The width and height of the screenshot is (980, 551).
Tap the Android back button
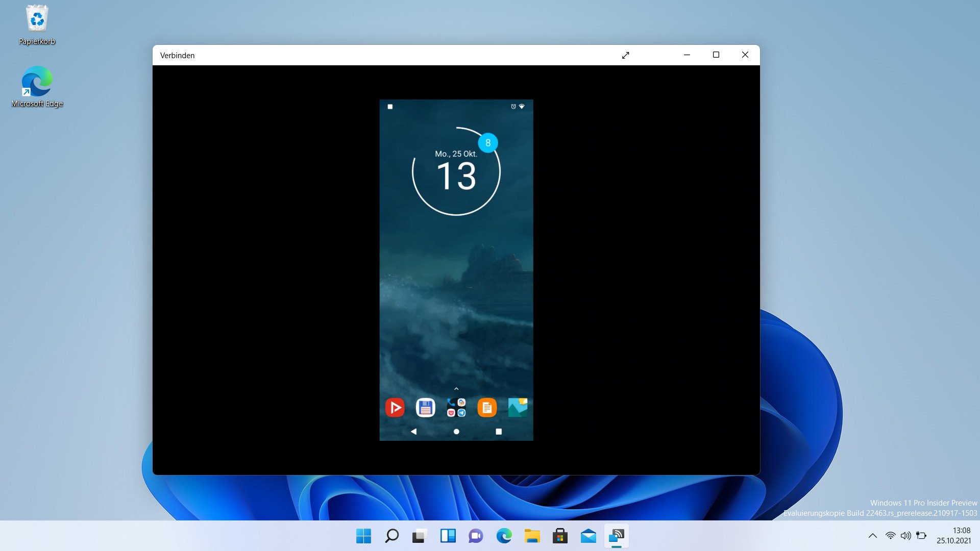point(413,432)
